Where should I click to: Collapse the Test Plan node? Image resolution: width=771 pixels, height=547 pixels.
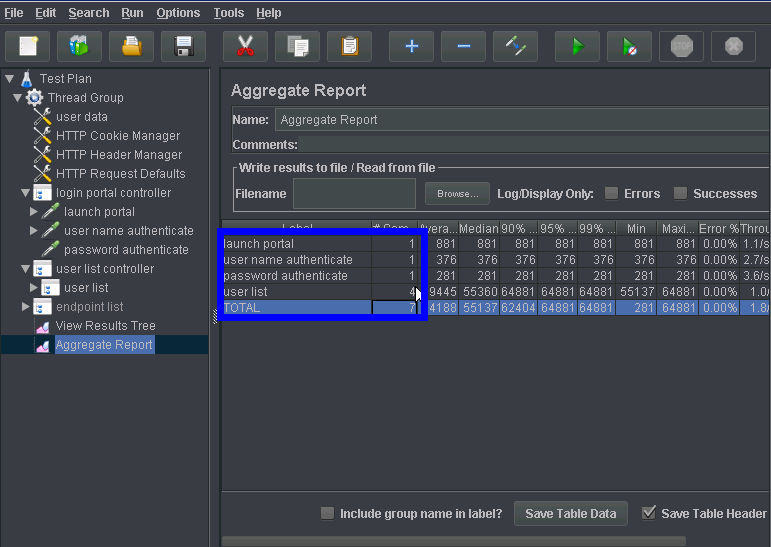tap(9, 79)
